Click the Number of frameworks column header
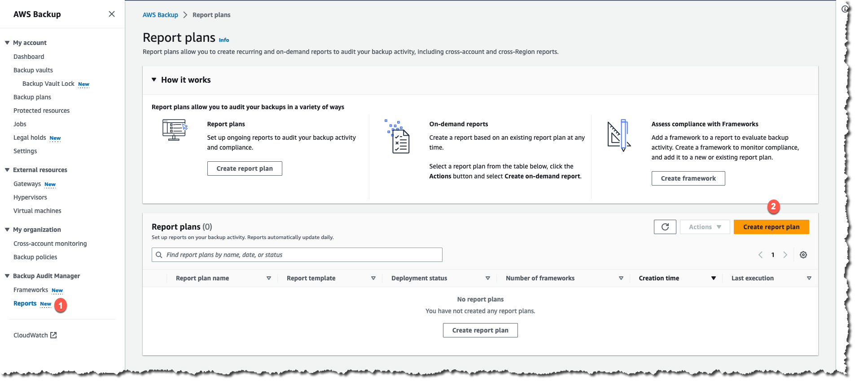 pyautogui.click(x=540, y=278)
